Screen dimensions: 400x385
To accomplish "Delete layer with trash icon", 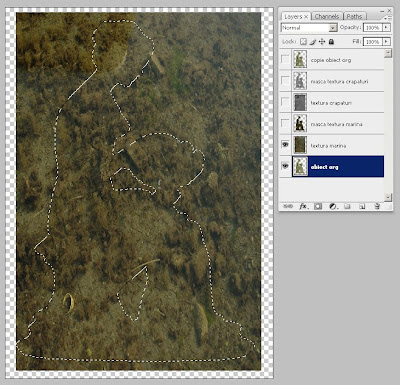I will click(x=377, y=206).
